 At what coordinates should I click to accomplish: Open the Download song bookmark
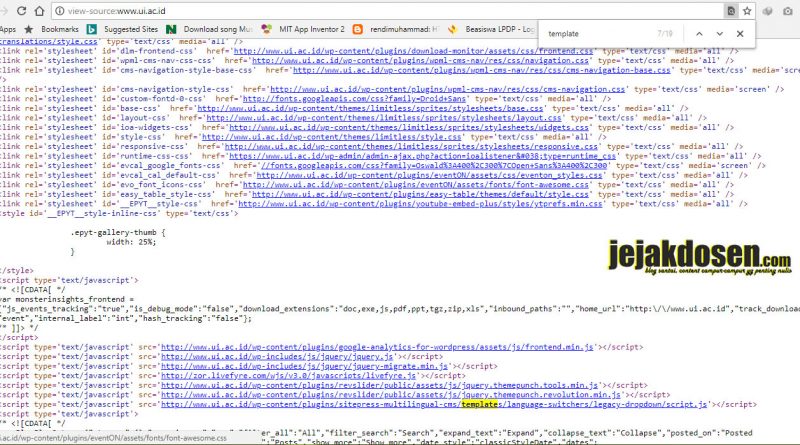pos(209,29)
